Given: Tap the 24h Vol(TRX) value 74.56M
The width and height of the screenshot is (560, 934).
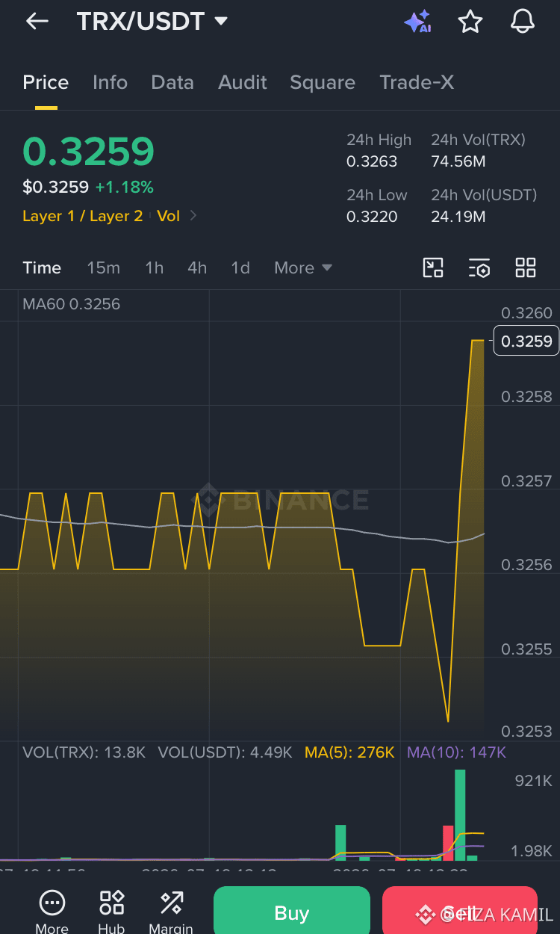Looking at the screenshot, I should (458, 161).
